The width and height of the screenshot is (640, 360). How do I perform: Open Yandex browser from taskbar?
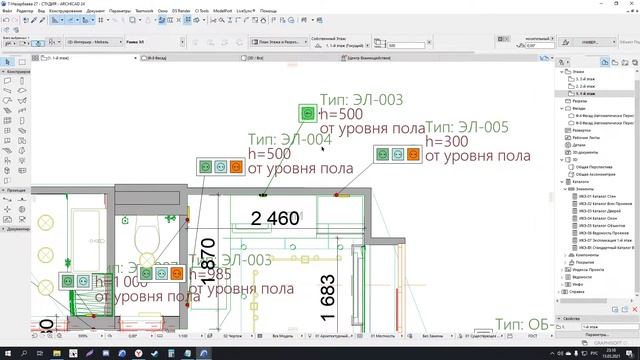pos(138,353)
